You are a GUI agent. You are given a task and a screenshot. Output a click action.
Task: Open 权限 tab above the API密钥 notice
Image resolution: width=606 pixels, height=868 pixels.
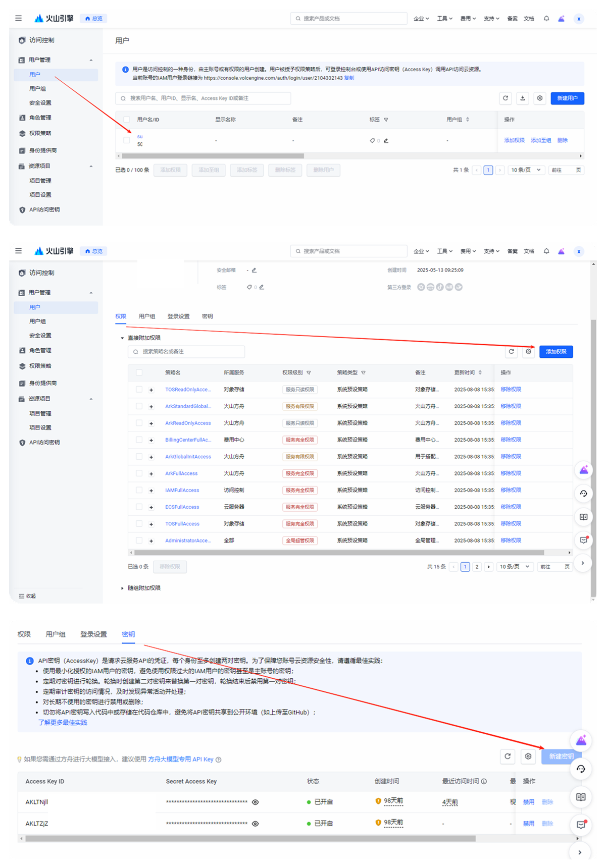click(24, 634)
